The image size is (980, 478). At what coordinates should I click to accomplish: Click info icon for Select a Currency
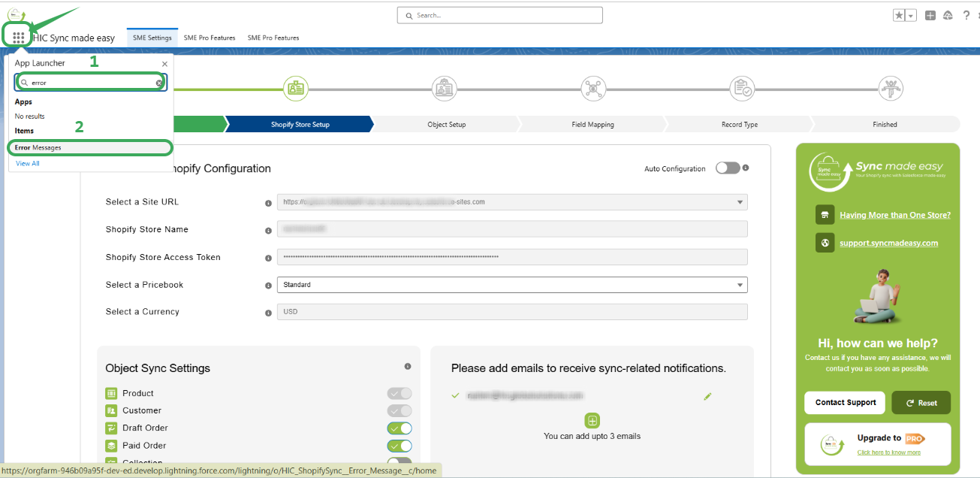(x=268, y=313)
